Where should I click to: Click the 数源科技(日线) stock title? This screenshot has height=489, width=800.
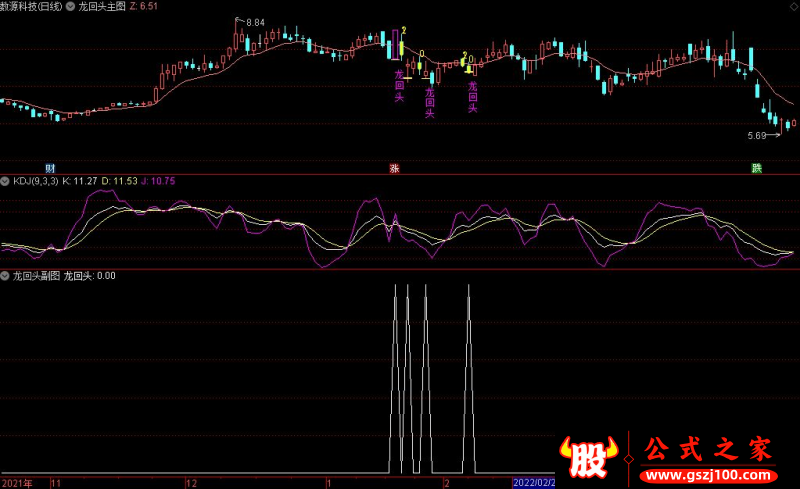point(31,7)
